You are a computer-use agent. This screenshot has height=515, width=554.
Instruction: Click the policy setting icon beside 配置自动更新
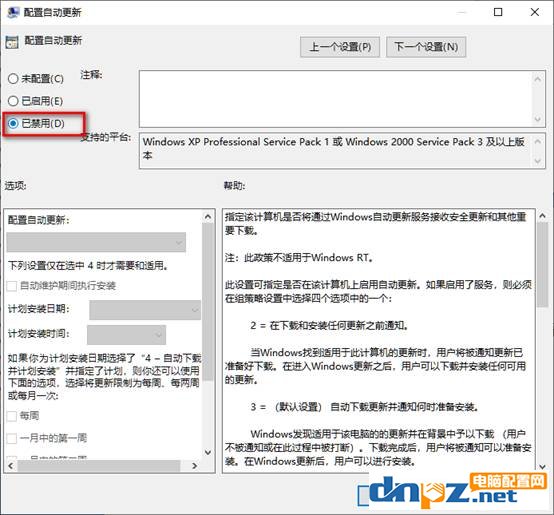coord(12,42)
